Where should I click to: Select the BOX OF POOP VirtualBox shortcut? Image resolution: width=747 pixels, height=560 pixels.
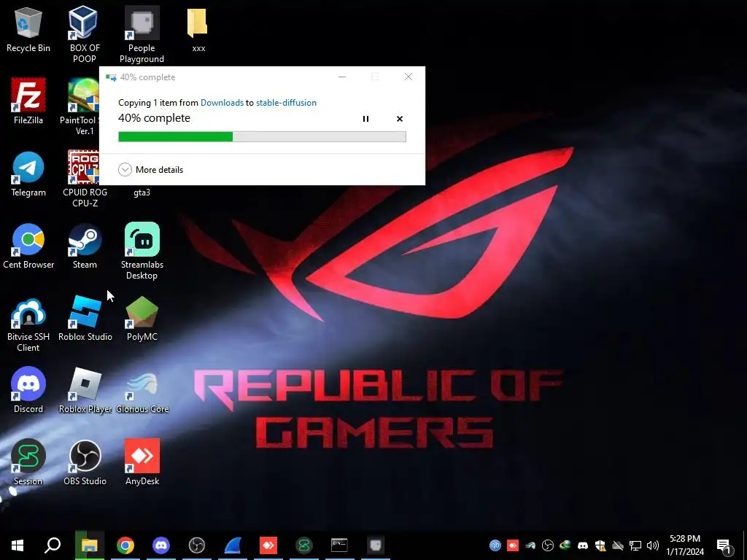coord(85,34)
